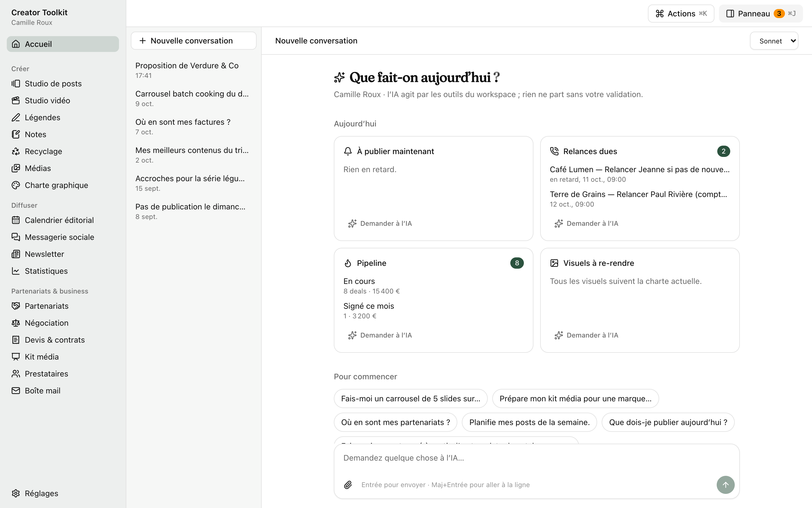The image size is (812, 508).
Task: Open Prestataires menu item
Action: point(63,374)
